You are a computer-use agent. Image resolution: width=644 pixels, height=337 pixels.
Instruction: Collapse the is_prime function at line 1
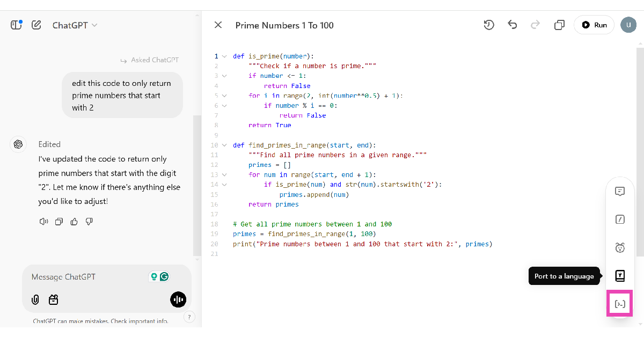(224, 56)
